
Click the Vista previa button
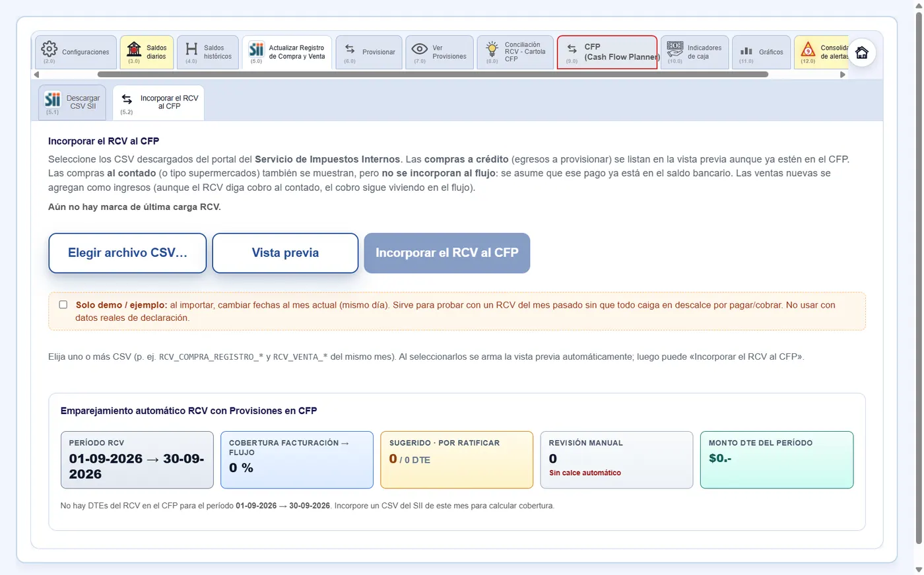tap(285, 253)
